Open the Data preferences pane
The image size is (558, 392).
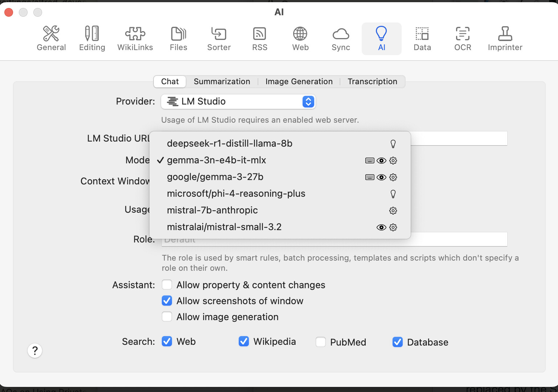[x=422, y=38]
